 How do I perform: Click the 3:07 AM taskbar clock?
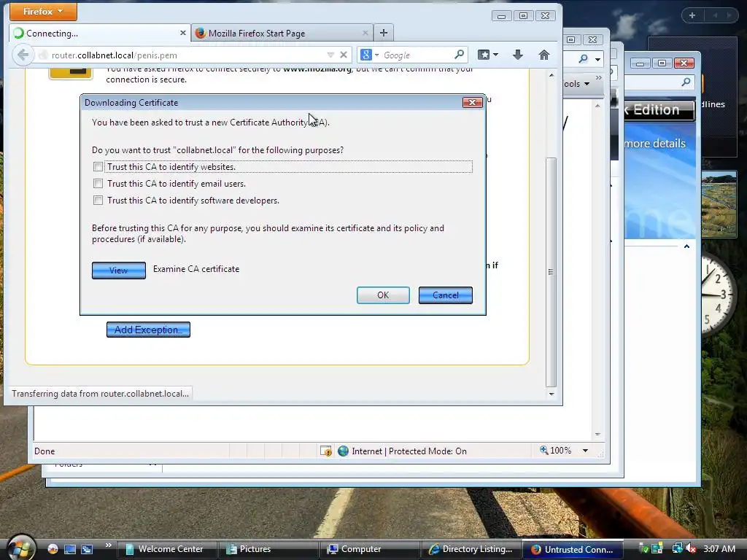[719, 548]
